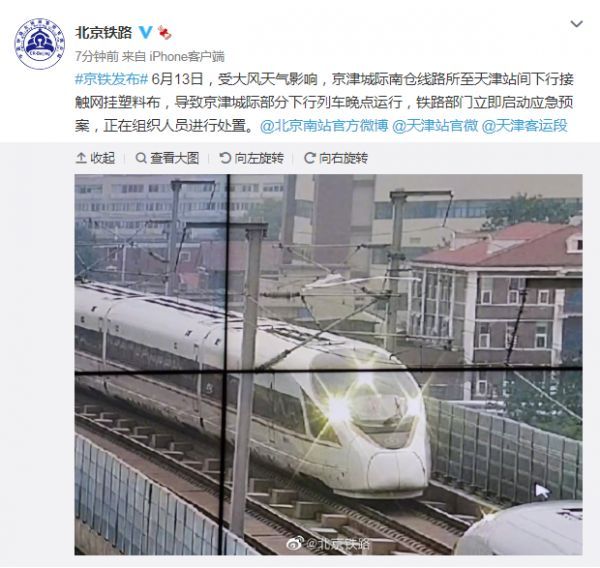600x568 pixels.
Task: View the large image via 查看大图
Action: (x=168, y=158)
